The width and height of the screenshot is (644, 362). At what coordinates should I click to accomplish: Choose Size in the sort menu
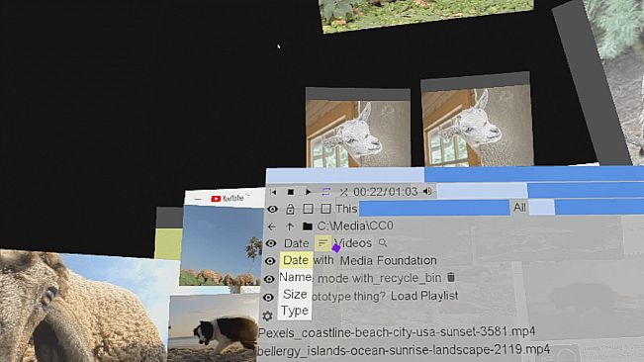point(295,295)
